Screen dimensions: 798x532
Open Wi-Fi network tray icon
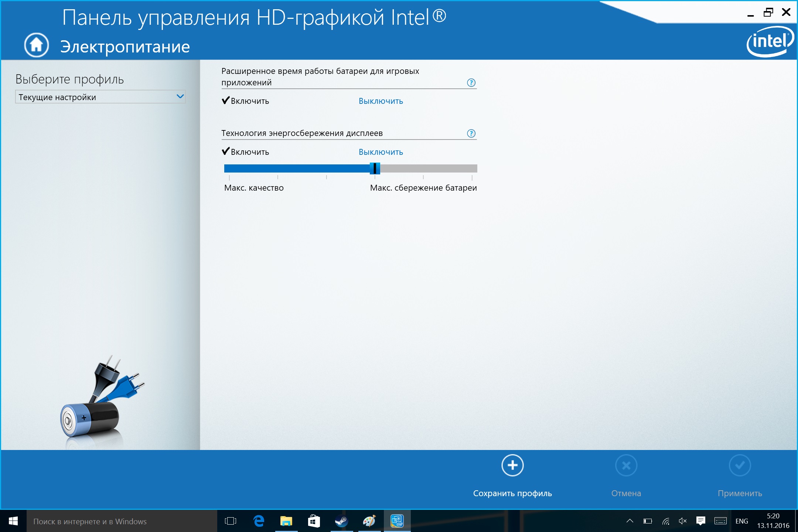(x=666, y=521)
